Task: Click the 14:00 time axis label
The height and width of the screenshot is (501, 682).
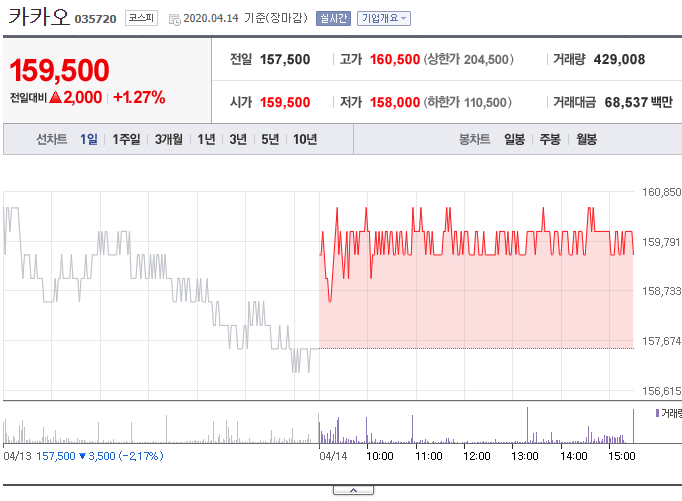Action: pyautogui.click(x=573, y=456)
